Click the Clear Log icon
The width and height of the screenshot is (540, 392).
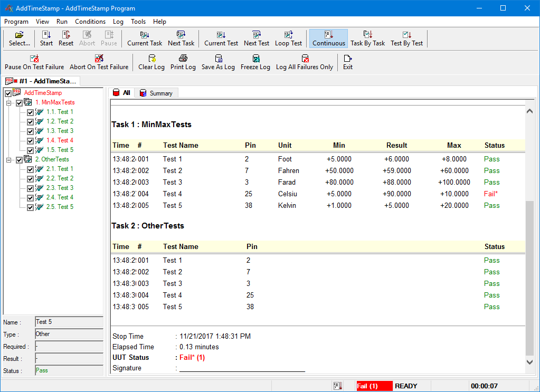[151, 62]
